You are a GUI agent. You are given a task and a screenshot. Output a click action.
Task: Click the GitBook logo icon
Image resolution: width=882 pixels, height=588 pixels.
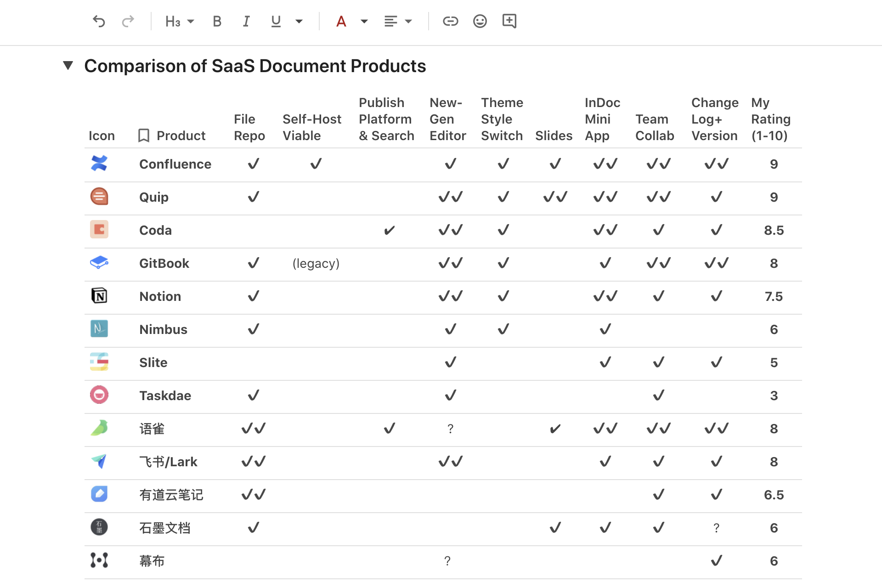tap(99, 263)
